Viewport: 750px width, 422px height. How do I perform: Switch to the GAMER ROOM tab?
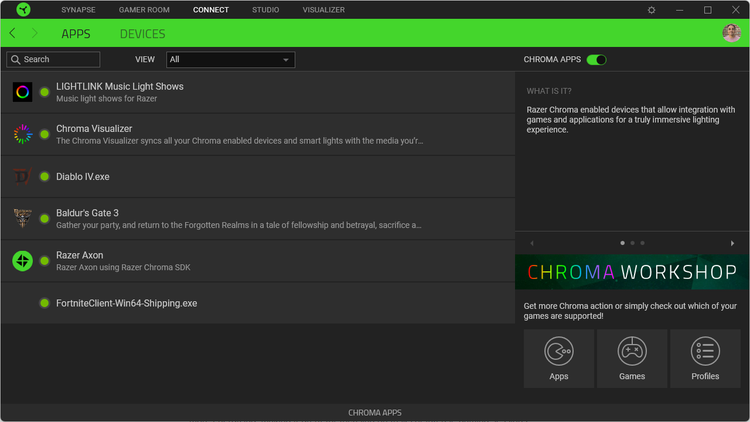pos(144,10)
